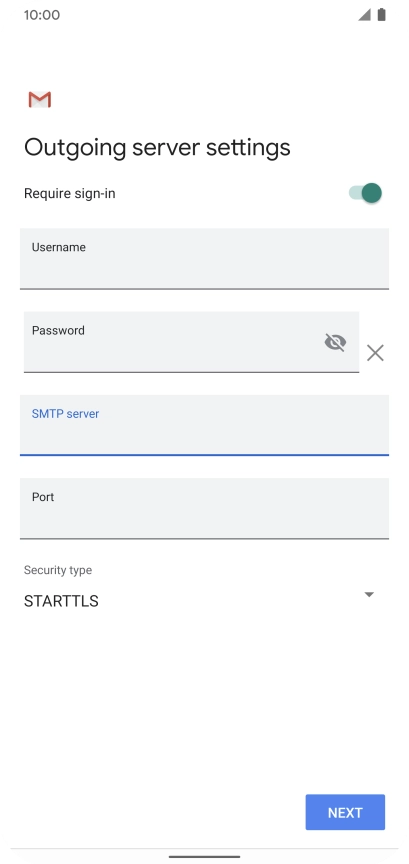
Task: Clear the password with the X icon
Action: click(x=375, y=353)
